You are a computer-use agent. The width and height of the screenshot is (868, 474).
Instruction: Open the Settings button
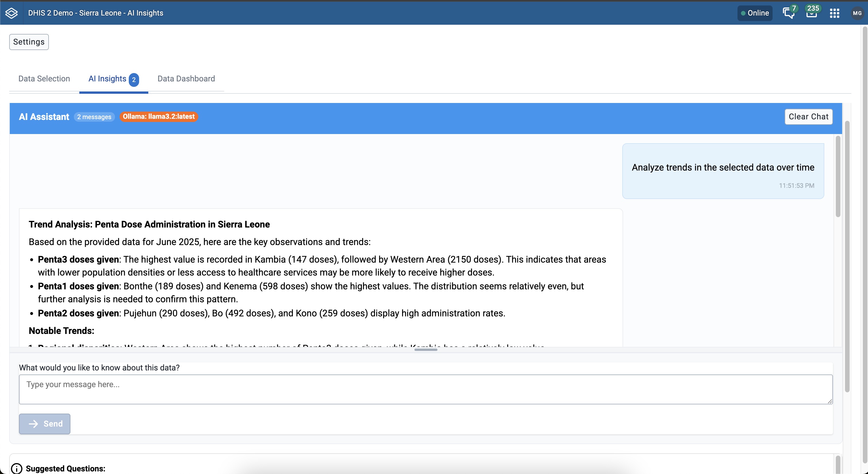(x=29, y=42)
